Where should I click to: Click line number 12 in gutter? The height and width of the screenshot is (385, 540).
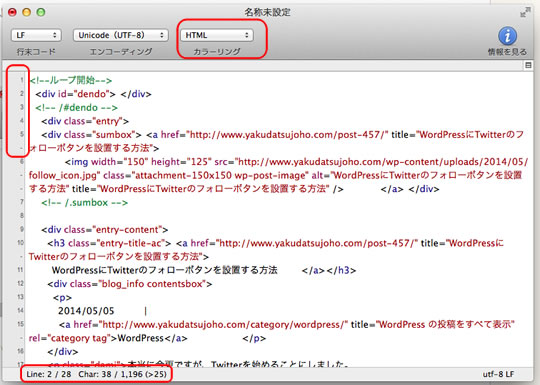click(20, 283)
